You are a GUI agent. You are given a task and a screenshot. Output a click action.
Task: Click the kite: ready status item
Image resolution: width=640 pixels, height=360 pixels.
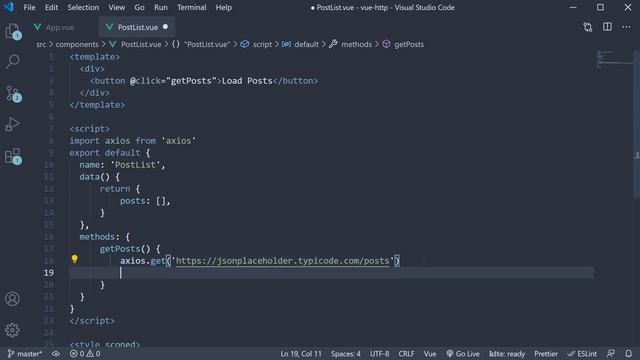(x=507, y=354)
